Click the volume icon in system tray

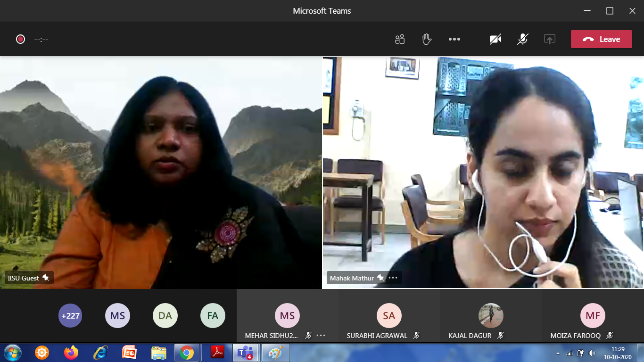(592, 353)
